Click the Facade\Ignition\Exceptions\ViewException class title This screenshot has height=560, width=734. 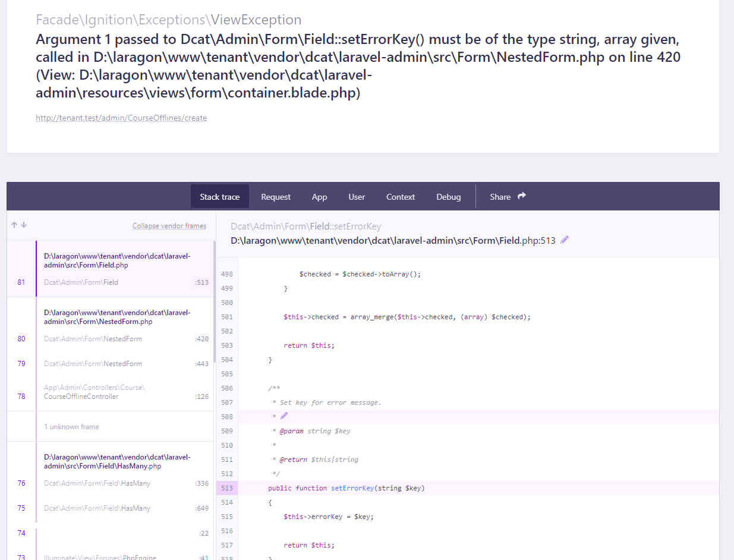168,20
